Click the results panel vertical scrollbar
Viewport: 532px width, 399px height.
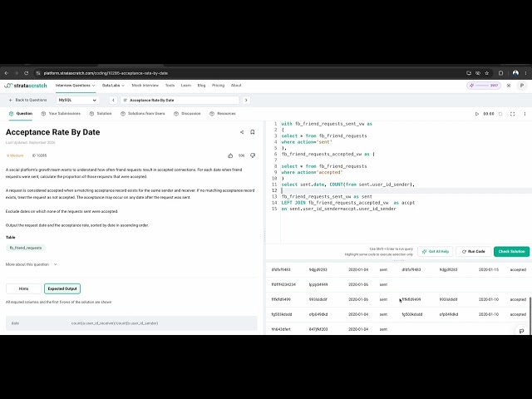[530, 315]
